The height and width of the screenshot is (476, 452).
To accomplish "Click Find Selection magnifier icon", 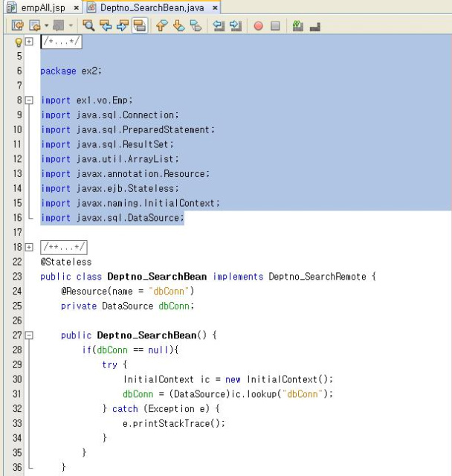I will click(x=88, y=26).
